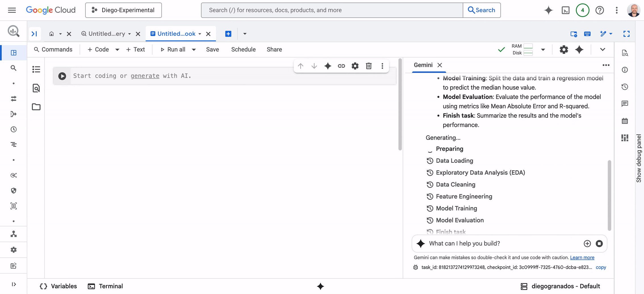
Task: Switch to the Untitled query tab
Action: coord(106,34)
